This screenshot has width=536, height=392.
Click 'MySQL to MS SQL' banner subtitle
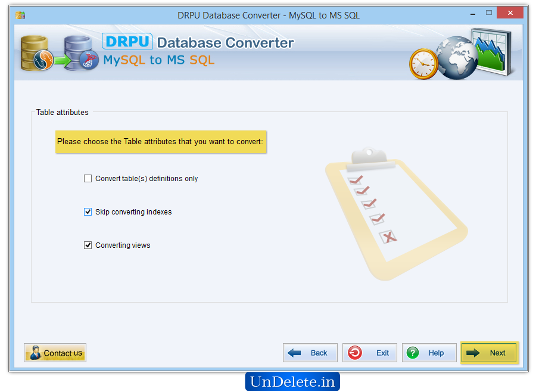pyautogui.click(x=159, y=60)
